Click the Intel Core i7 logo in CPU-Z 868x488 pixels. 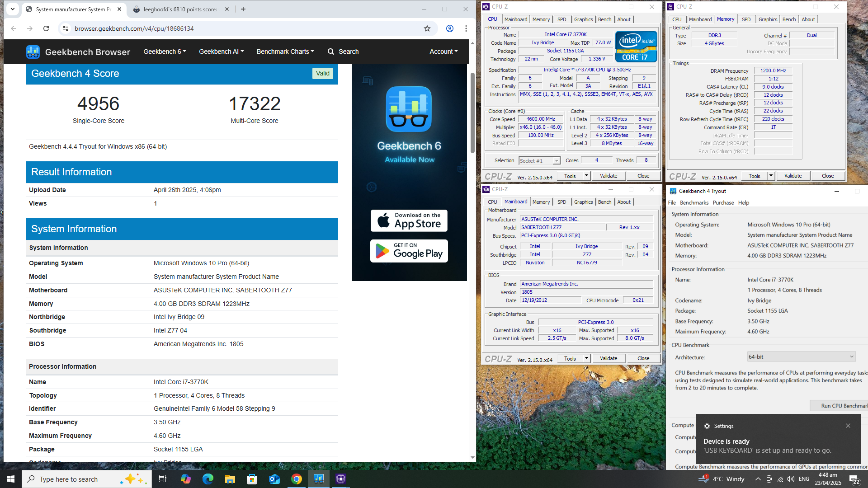pyautogui.click(x=636, y=47)
